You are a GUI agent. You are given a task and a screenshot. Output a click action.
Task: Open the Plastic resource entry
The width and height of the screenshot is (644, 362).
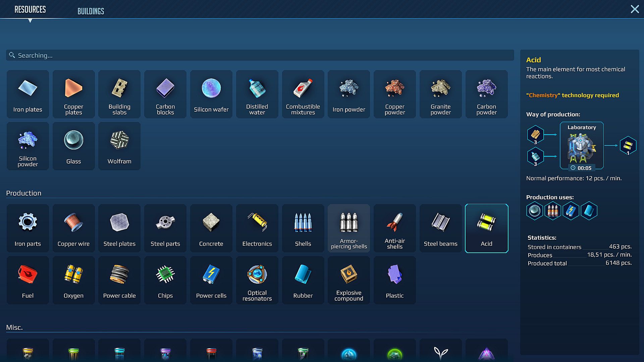(x=394, y=280)
